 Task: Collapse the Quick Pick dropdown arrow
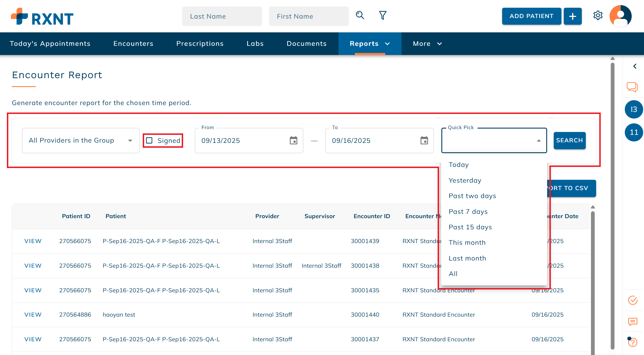tap(539, 141)
